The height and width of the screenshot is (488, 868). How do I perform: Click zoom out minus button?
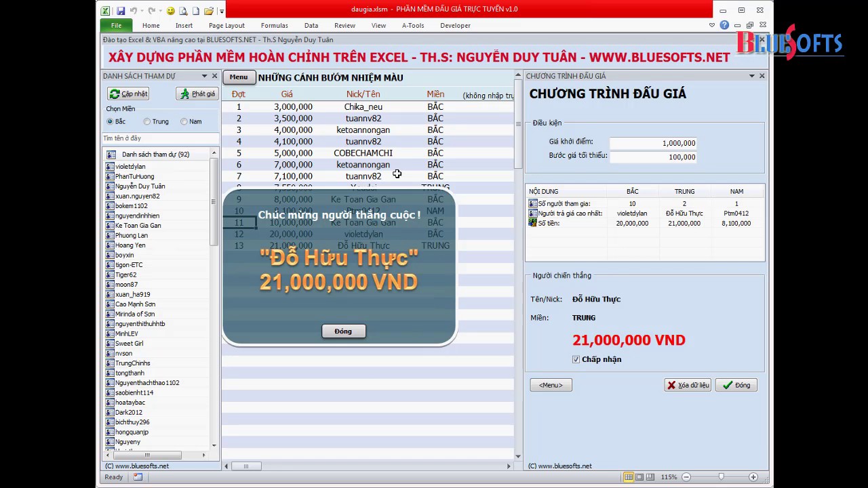pyautogui.click(x=686, y=477)
